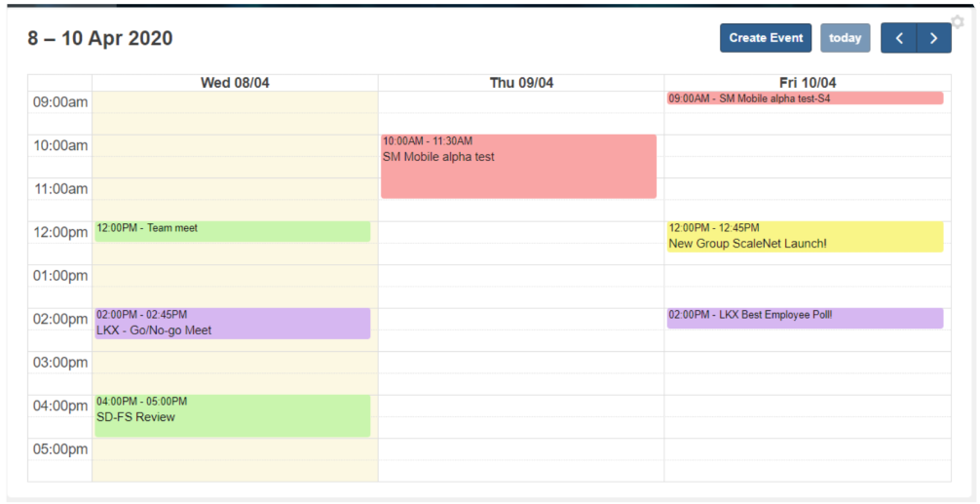Click the 03:00pm slot on Friday
This screenshot has height=504, width=980.
pyautogui.click(x=808, y=363)
